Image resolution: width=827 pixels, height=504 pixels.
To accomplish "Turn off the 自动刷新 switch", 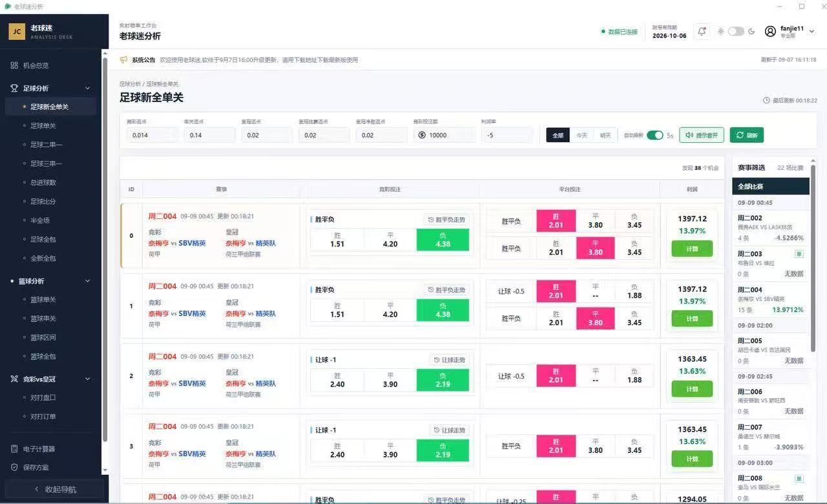I will click(x=654, y=135).
